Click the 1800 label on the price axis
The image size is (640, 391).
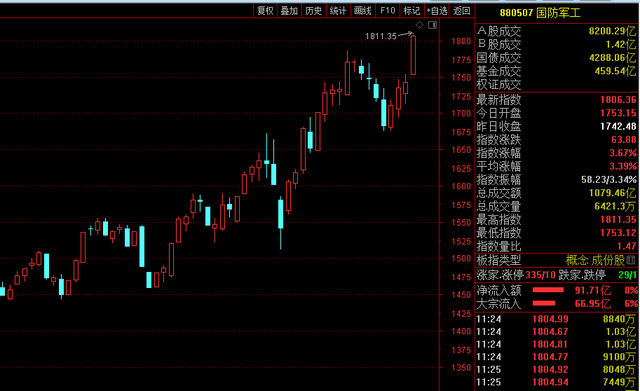coord(461,41)
